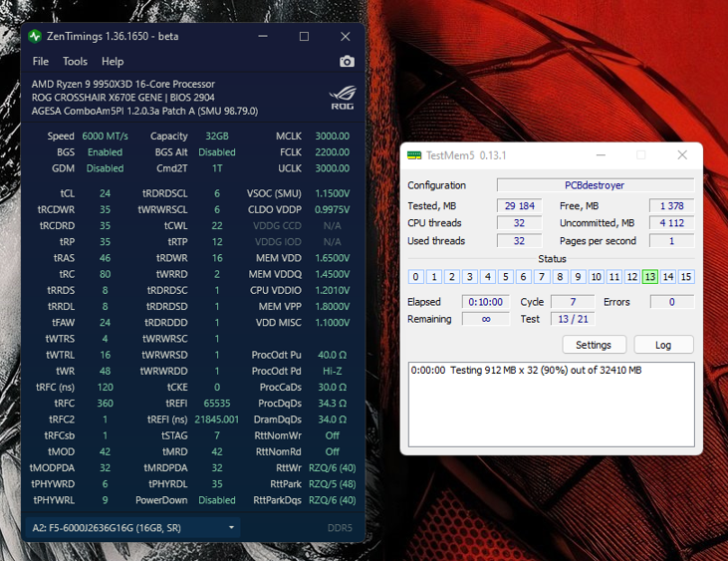Click the Settings button in TestMem5

point(594,345)
